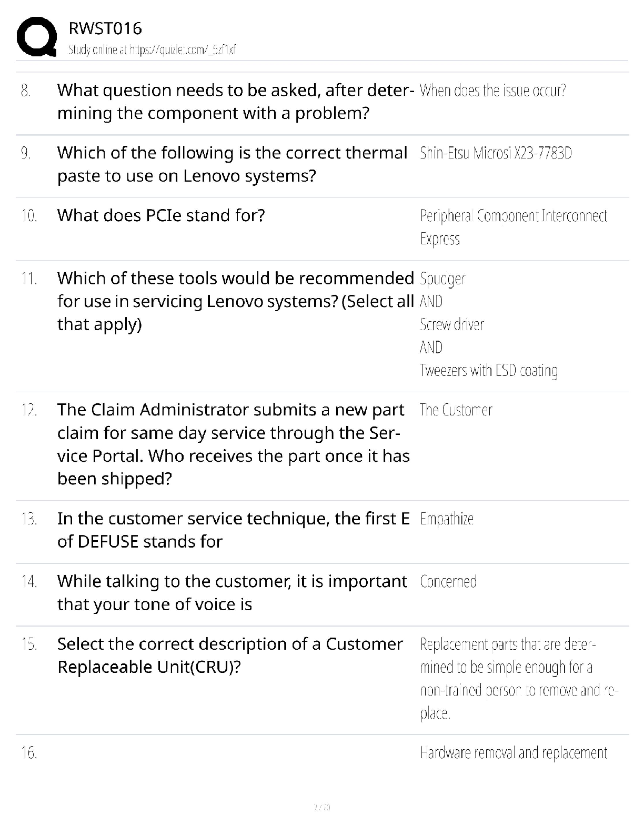Click the Spudger answer text

[x=442, y=279]
